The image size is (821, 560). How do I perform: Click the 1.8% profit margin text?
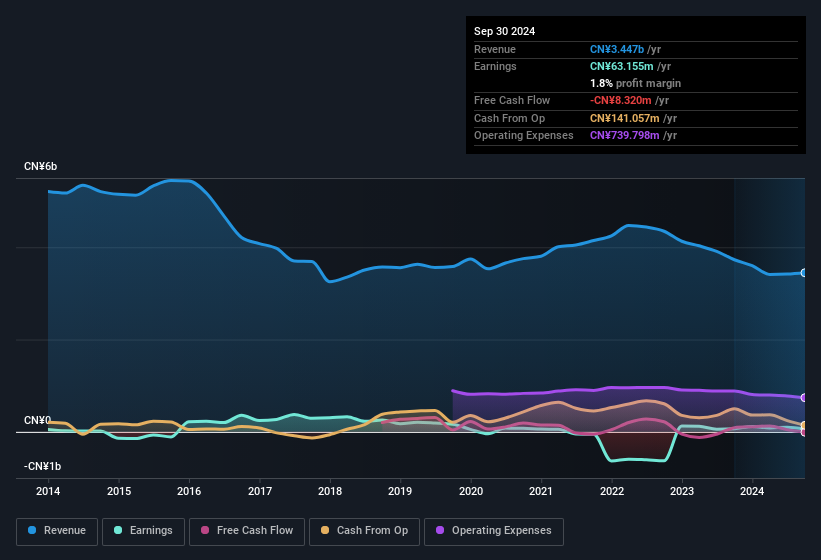(x=635, y=84)
